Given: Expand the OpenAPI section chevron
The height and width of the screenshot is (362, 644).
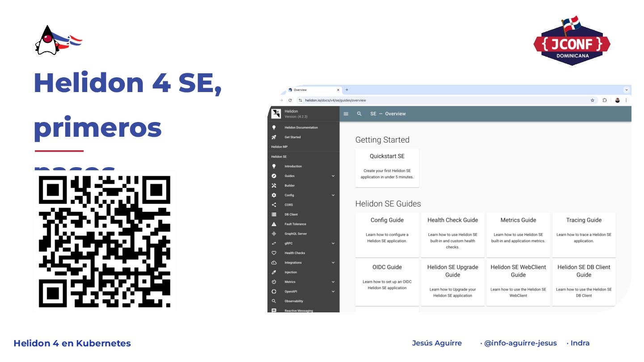Looking at the screenshot, I should tap(333, 291).
